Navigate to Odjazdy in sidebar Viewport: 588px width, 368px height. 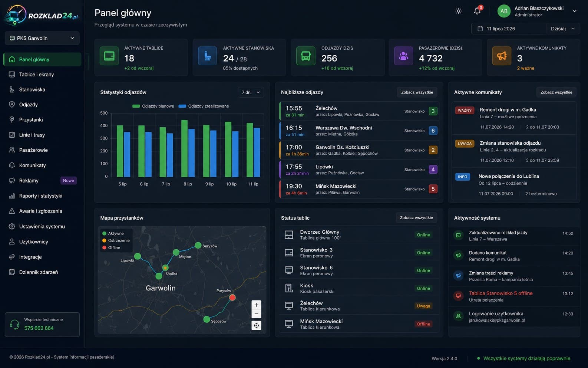42,105
